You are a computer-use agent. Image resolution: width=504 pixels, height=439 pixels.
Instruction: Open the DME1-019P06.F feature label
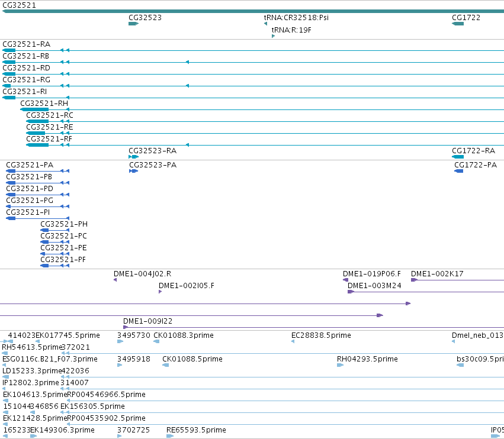point(372,273)
